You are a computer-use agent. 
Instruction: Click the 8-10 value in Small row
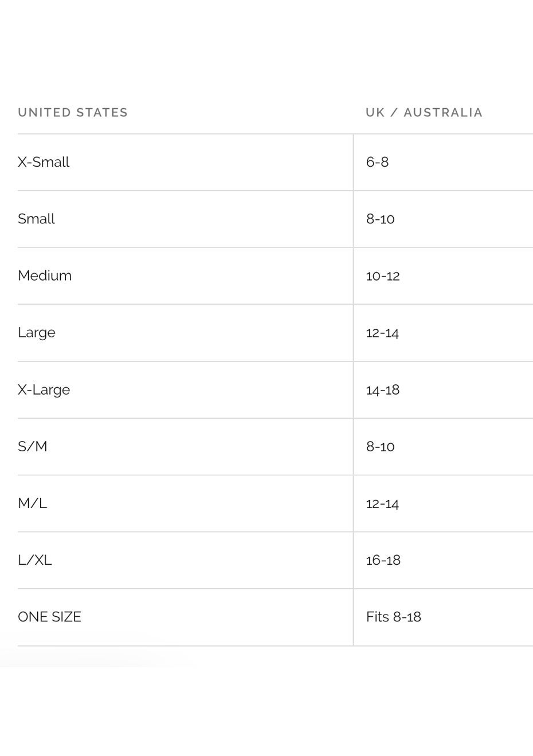click(x=380, y=219)
